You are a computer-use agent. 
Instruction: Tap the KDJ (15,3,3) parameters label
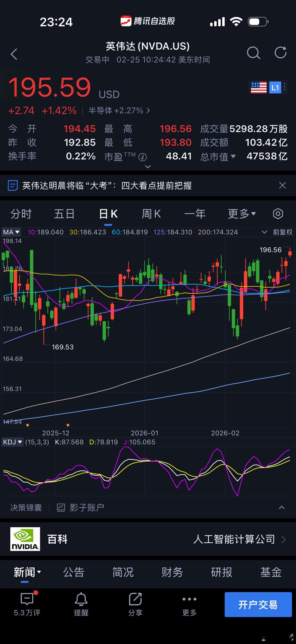point(37,442)
